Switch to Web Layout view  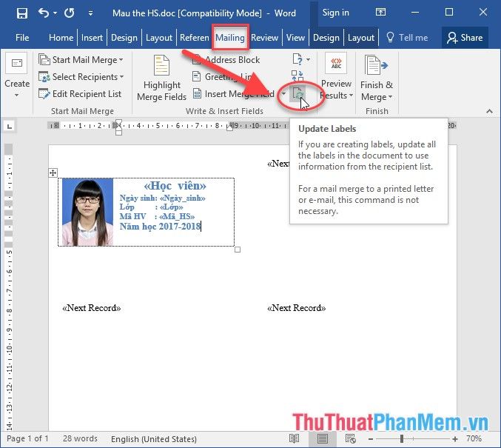[x=350, y=439]
